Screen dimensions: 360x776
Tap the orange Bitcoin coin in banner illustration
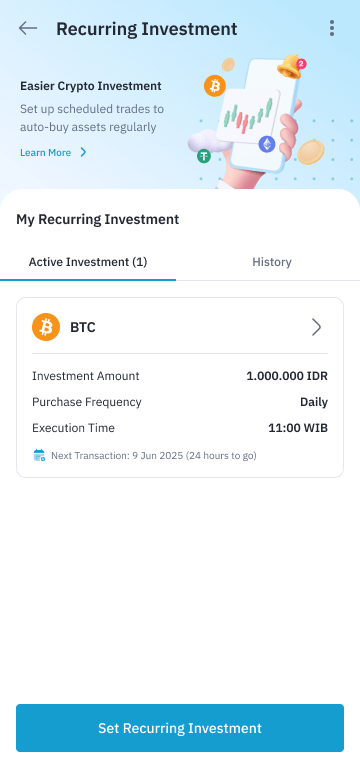click(x=215, y=86)
